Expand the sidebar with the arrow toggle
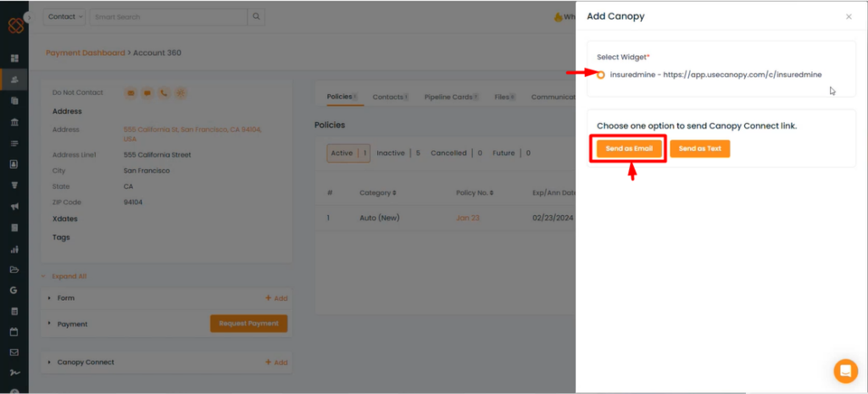Image resolution: width=868 pixels, height=394 pixels. [29, 17]
